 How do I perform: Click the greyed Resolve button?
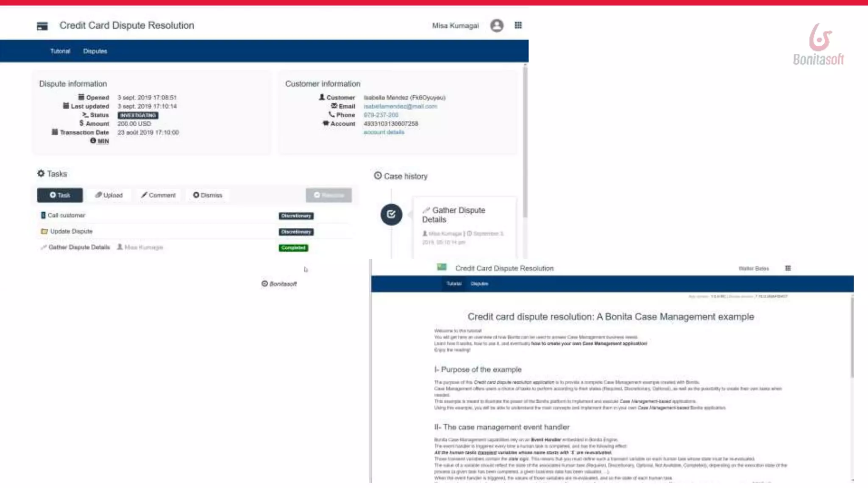pos(328,195)
